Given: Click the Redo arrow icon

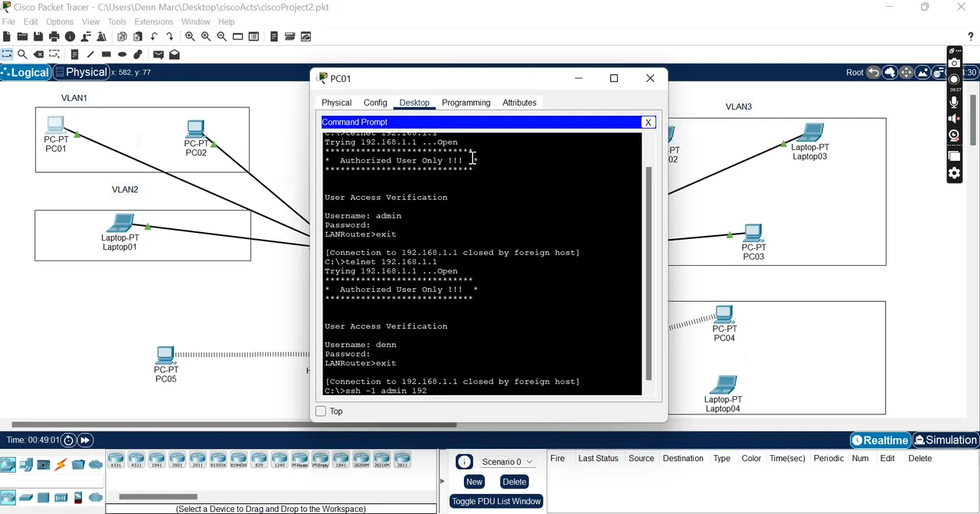Looking at the screenshot, I should tap(170, 37).
